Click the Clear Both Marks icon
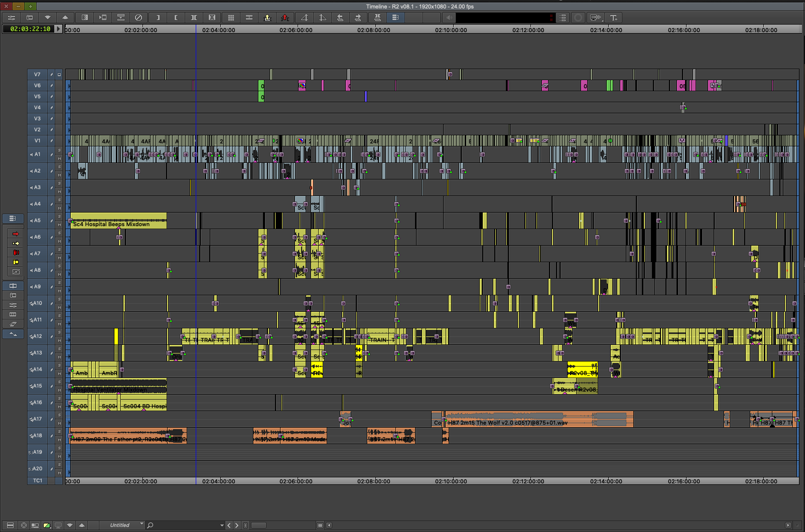The height and width of the screenshot is (532, 805). [x=212, y=18]
